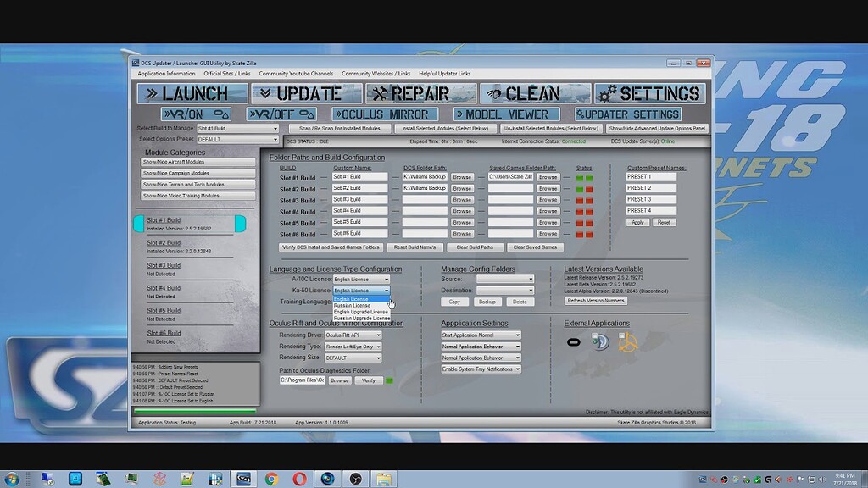The height and width of the screenshot is (488, 868).
Task: Open the orange external application icon
Action: 630,343
